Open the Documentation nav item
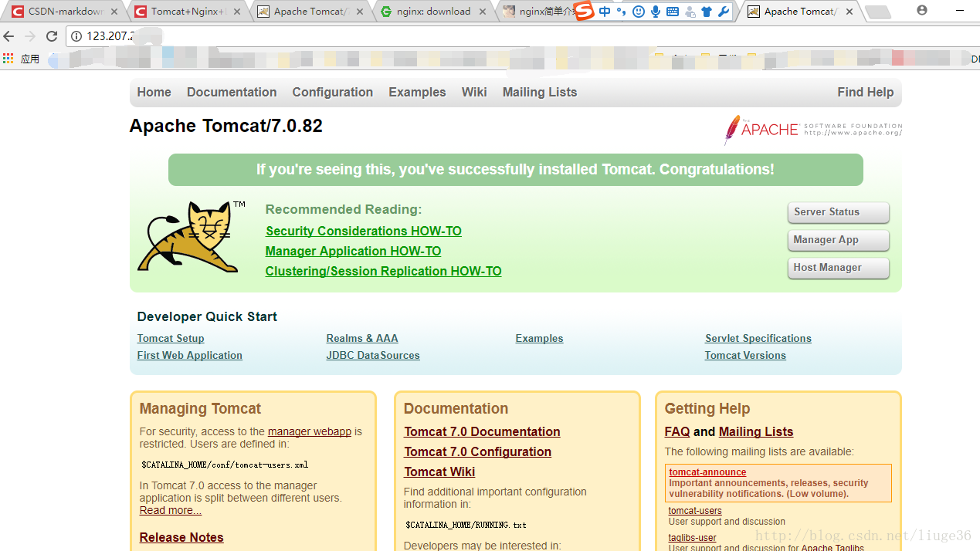 232,92
